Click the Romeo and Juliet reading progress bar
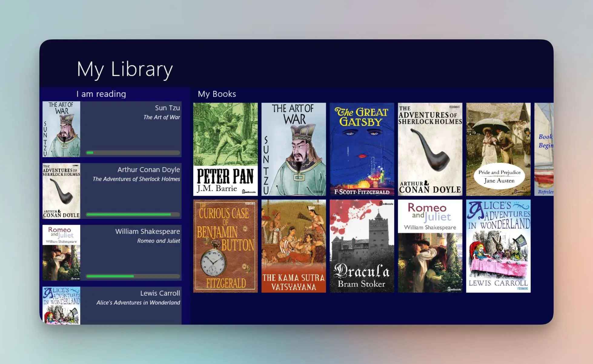This screenshot has width=593, height=364. point(133,276)
